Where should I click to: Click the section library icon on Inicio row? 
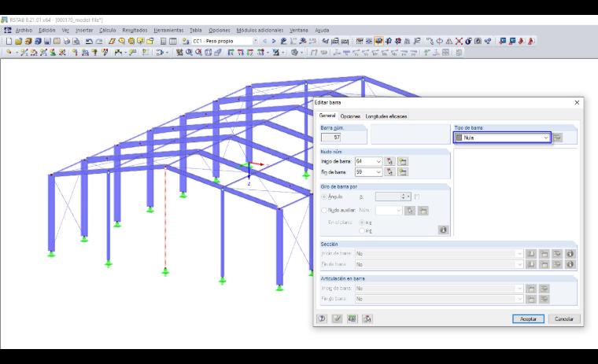pos(531,253)
